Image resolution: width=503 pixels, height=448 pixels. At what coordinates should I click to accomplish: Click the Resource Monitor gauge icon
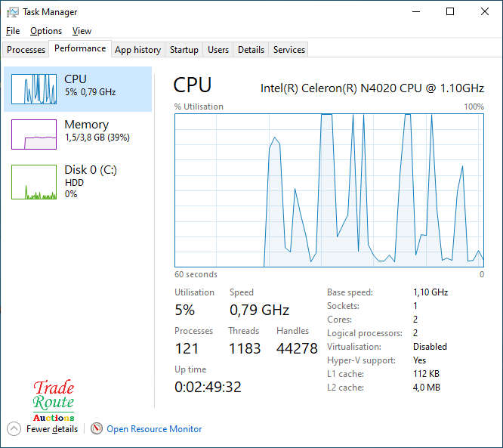96,429
